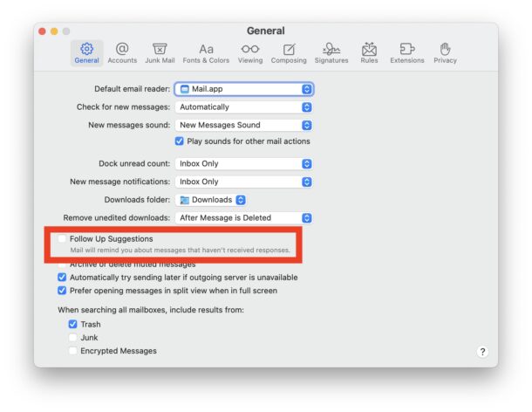Open the Privacy settings pane
The width and height of the screenshot is (532, 412).
[445, 52]
